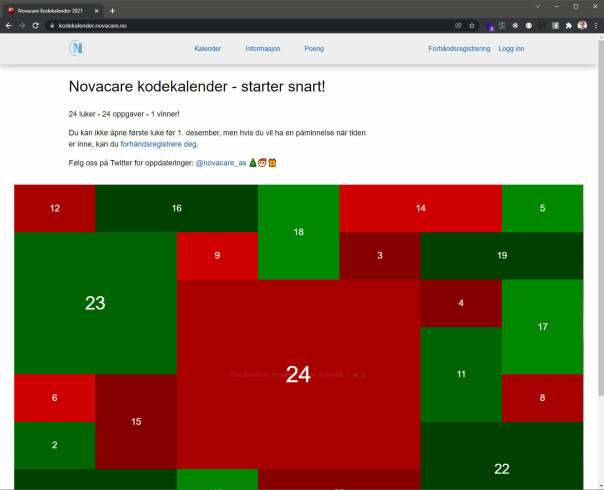The height and width of the screenshot is (490, 604).
Task: Open the Kalender menu item
Action: click(208, 49)
